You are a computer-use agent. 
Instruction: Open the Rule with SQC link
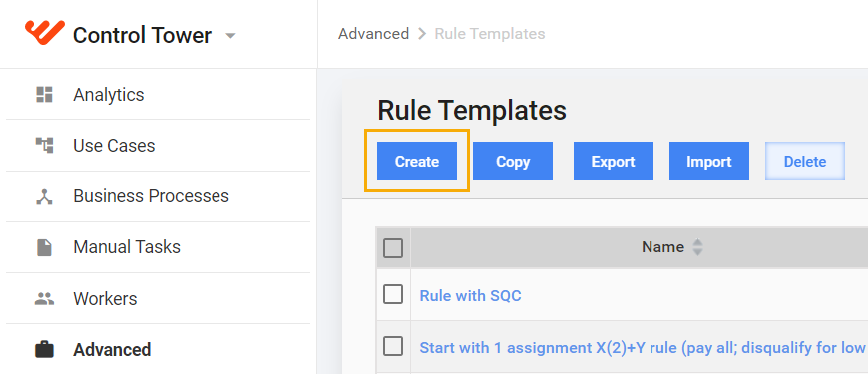click(471, 296)
